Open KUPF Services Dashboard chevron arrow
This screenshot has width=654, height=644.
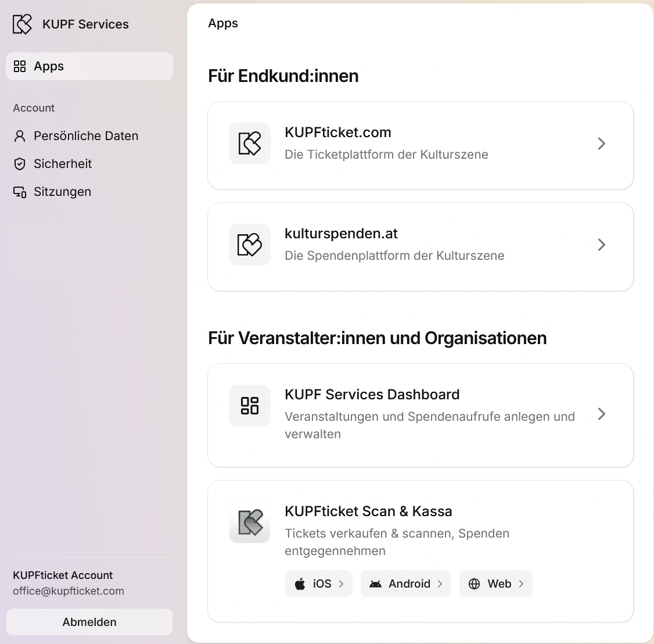pos(602,414)
